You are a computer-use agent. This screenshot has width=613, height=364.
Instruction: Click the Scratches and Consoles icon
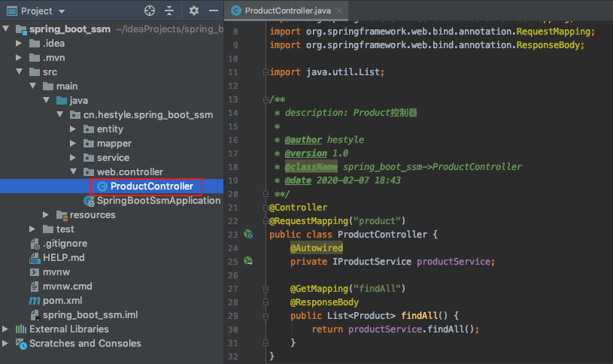coord(21,344)
